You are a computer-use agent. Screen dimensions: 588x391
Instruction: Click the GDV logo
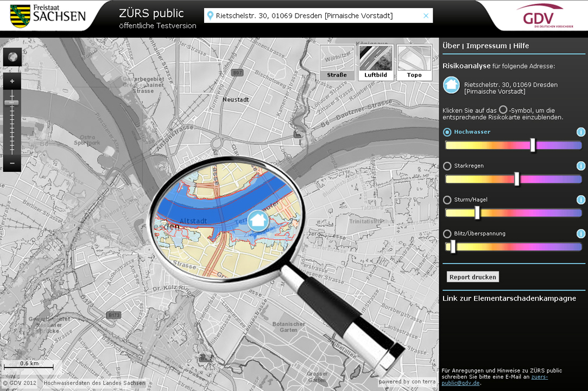click(x=546, y=16)
